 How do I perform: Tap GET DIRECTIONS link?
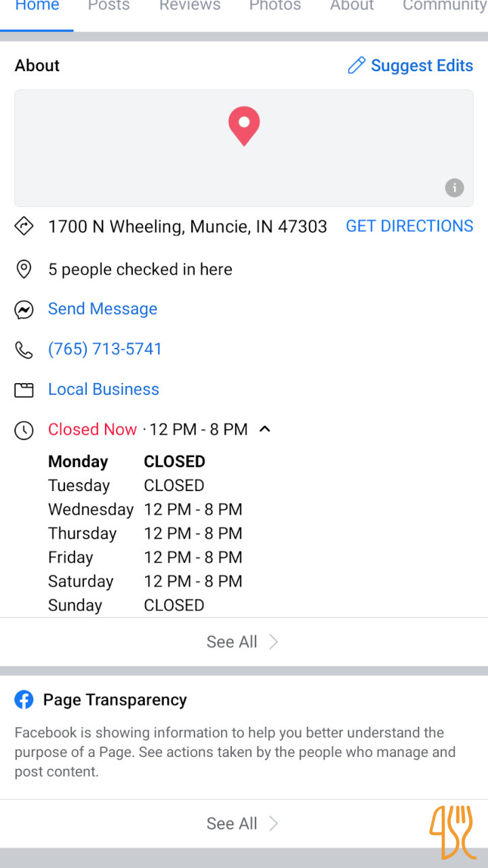409,226
